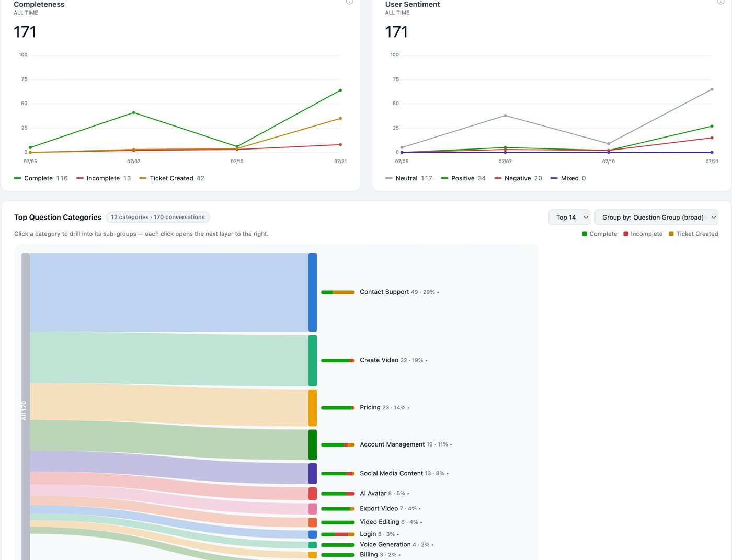Toggle Neutral series in Sentiment legend

click(x=409, y=178)
